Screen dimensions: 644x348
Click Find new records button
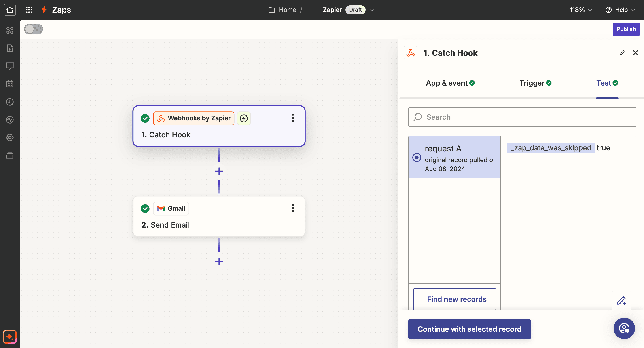pos(454,299)
